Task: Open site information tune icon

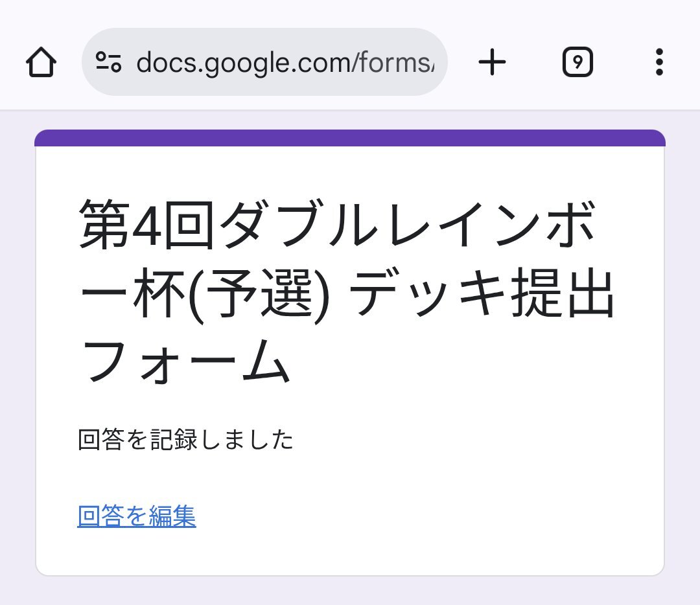Action: [x=108, y=62]
